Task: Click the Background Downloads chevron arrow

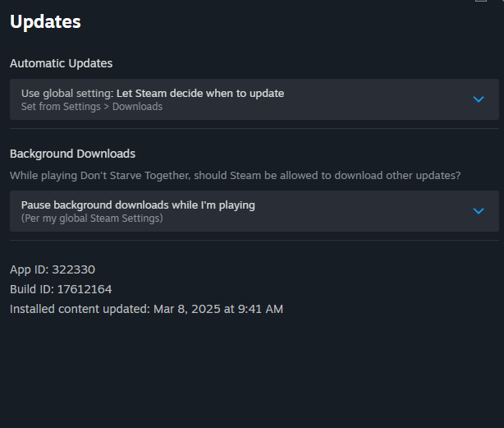Action: coord(479,211)
